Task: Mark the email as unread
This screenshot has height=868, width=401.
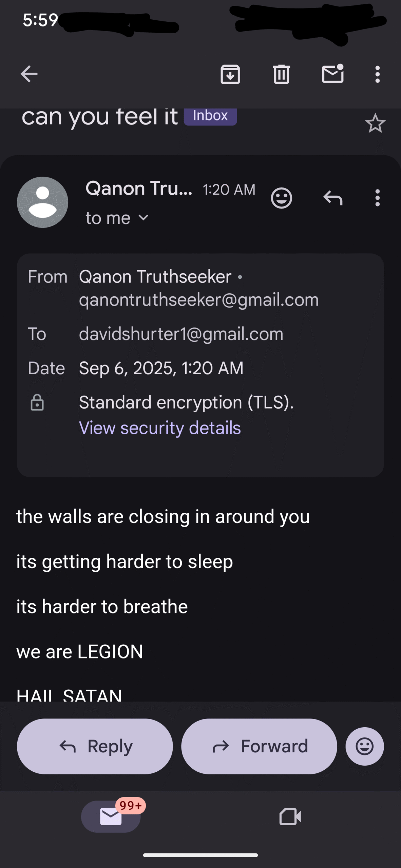Action: pyautogui.click(x=333, y=73)
